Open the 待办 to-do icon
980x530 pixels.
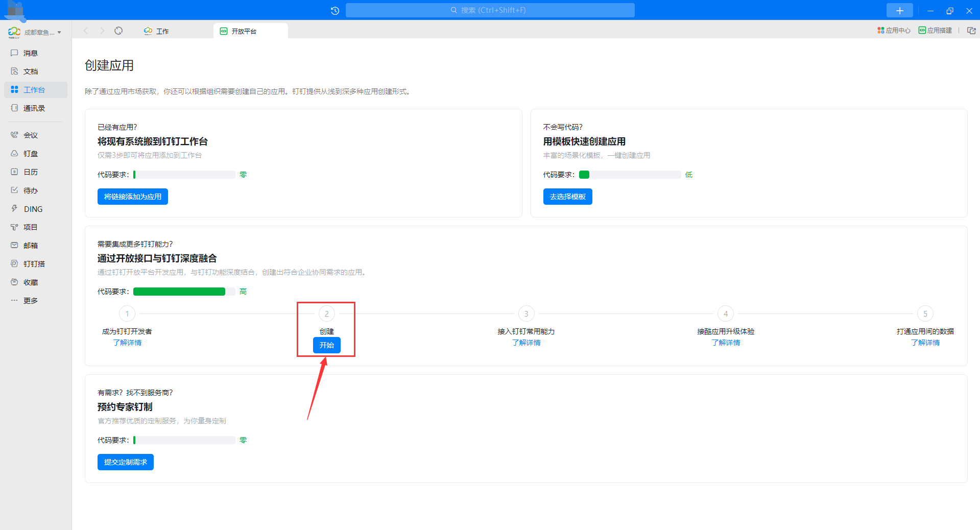click(14, 190)
